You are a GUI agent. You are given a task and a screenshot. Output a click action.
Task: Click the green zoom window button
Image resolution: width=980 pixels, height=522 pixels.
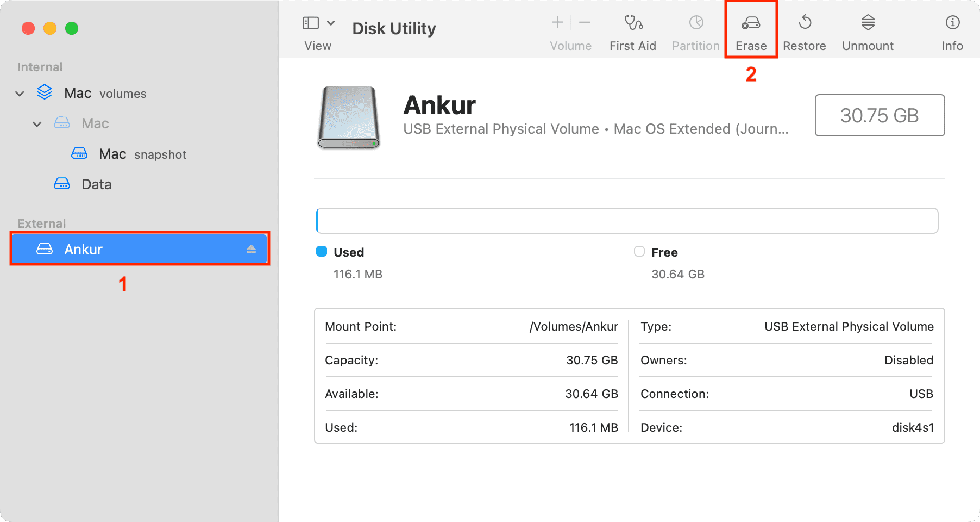[x=72, y=28]
